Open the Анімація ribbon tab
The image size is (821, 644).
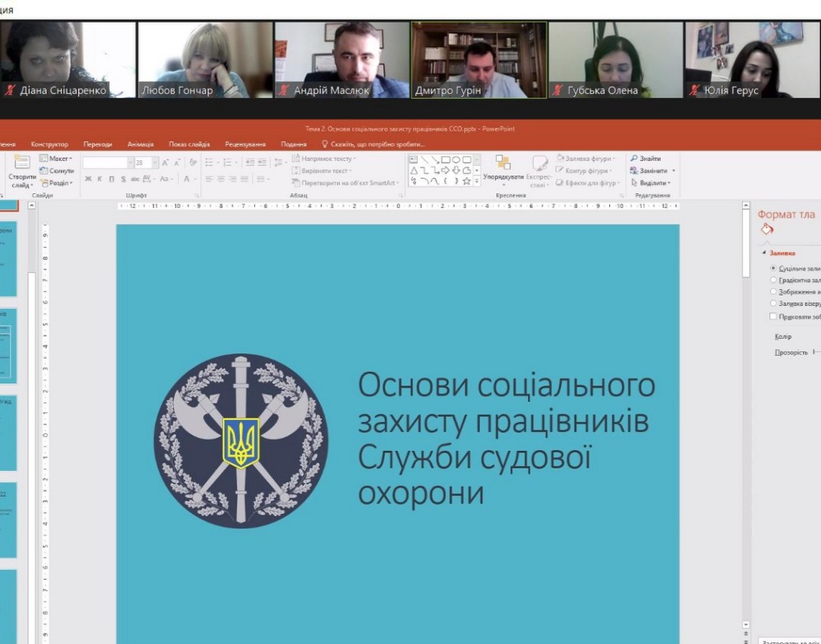coord(141,144)
